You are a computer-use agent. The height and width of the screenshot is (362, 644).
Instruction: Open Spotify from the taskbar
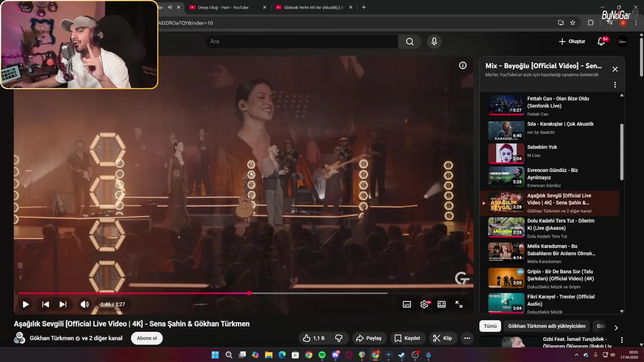click(x=322, y=355)
